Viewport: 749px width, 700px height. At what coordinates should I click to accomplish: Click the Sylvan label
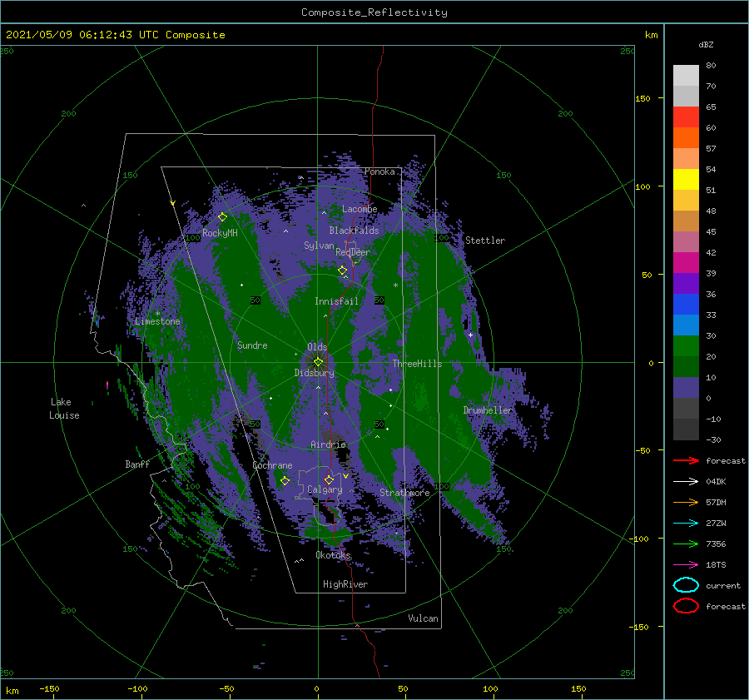click(319, 246)
